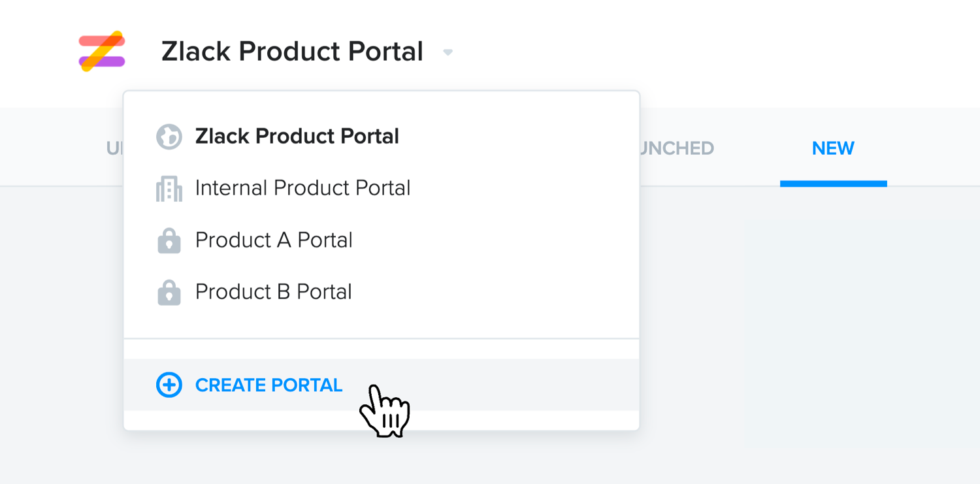Click the Zlack Product Portal header title
Viewport: 980px width, 484px height.
click(292, 52)
